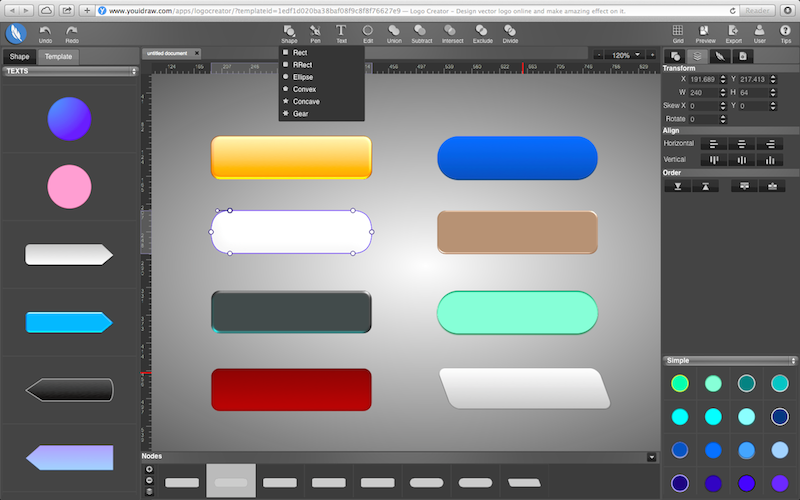This screenshot has width=800, height=500.
Task: Click the zoom in plus button
Action: point(652,55)
